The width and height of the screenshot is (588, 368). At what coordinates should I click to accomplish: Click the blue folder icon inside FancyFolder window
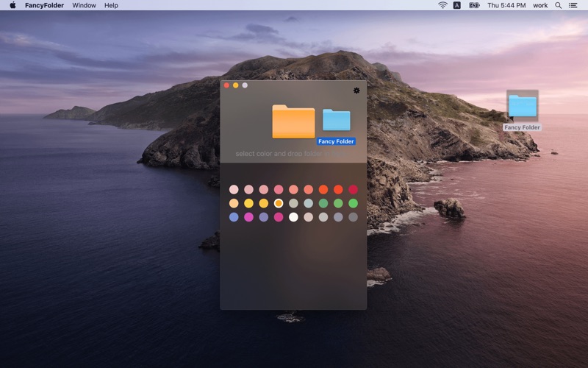pyautogui.click(x=337, y=120)
